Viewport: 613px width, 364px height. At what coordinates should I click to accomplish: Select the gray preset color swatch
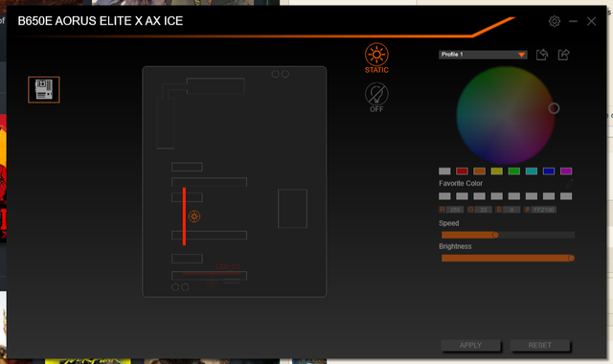[444, 171]
